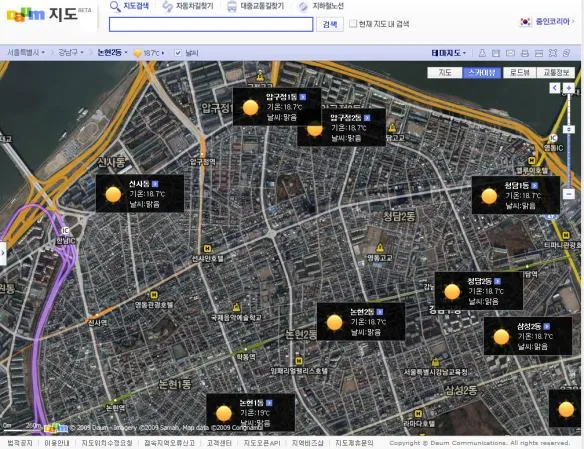
Task: Click the 영동고교 school marker
Action: 380,248
